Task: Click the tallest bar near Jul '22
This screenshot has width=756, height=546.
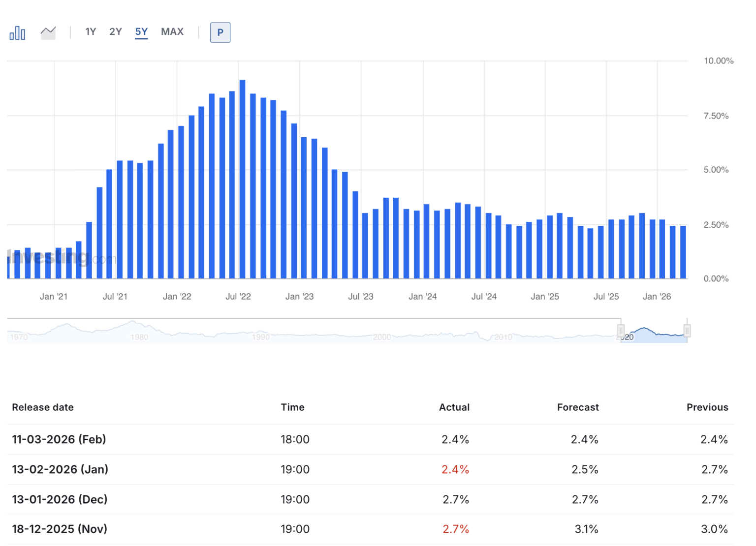Action: 242,179
